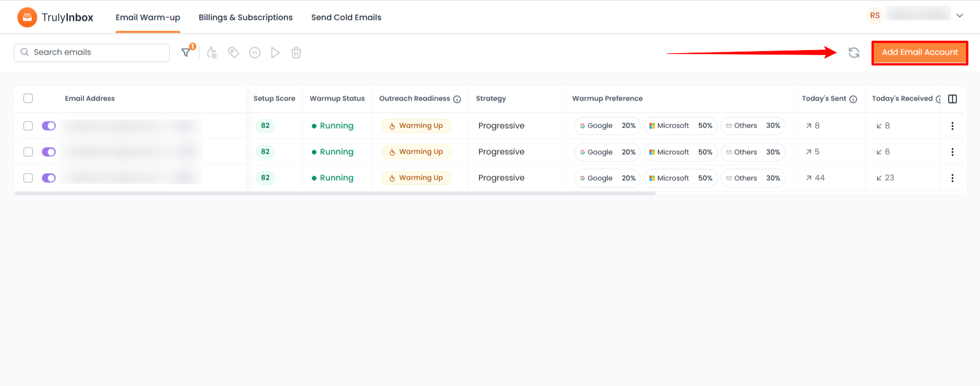This screenshot has width=980, height=386.
Task: Click the horizontal table scrollbar
Action: (x=335, y=194)
